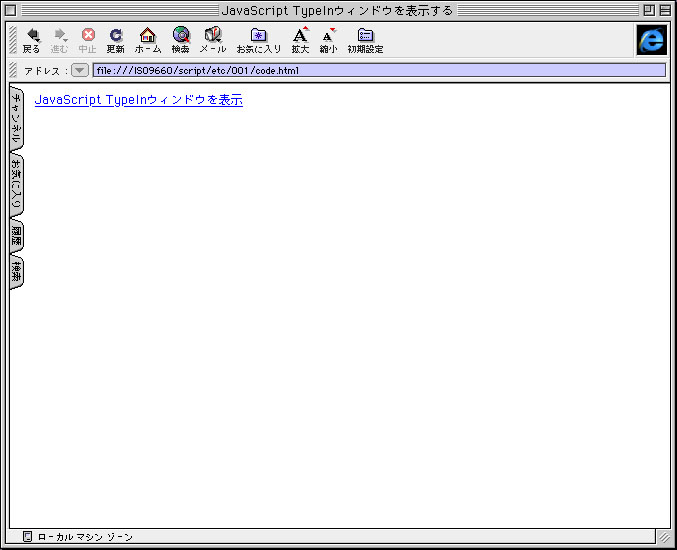
Task: Go to Home (ホーム) page icon
Action: point(147,39)
